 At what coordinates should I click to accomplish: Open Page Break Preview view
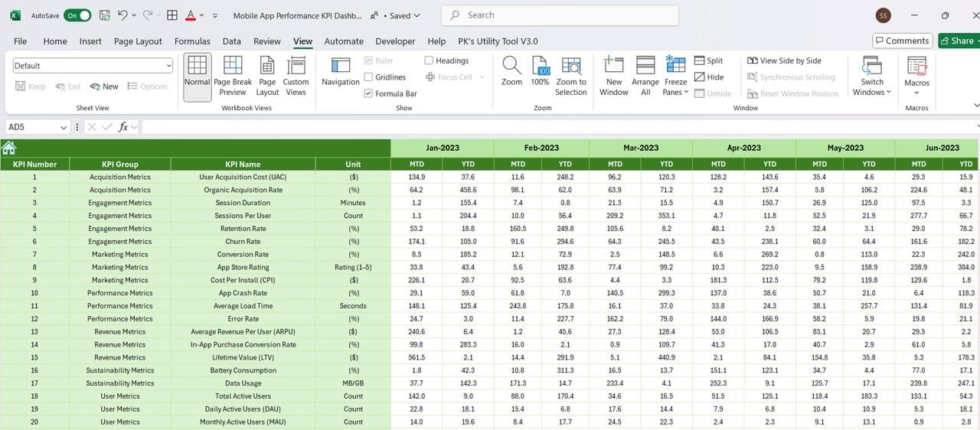(x=233, y=76)
